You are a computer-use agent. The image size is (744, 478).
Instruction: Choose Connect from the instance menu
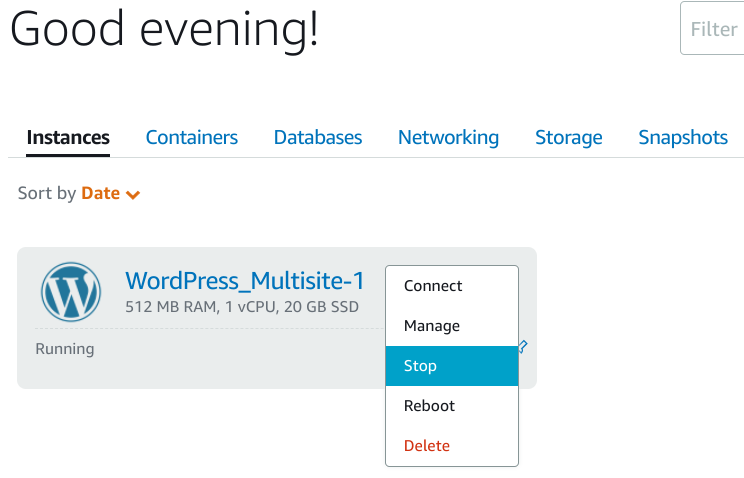pyautogui.click(x=452, y=286)
